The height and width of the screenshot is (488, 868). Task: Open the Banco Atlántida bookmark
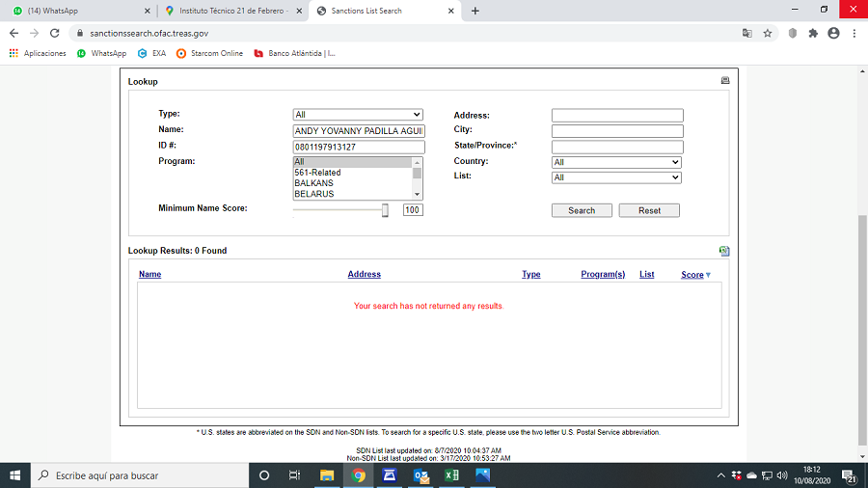click(295, 53)
